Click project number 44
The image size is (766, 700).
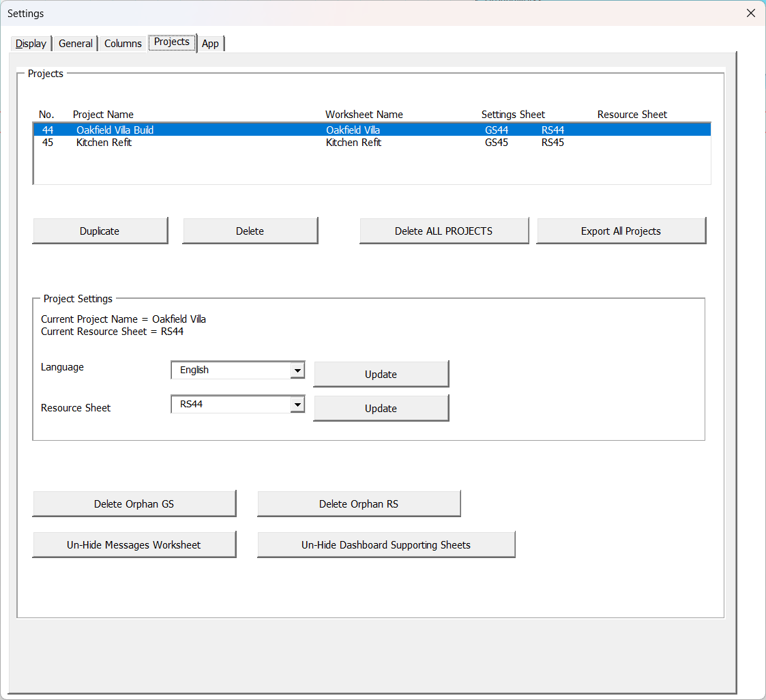pyautogui.click(x=48, y=130)
